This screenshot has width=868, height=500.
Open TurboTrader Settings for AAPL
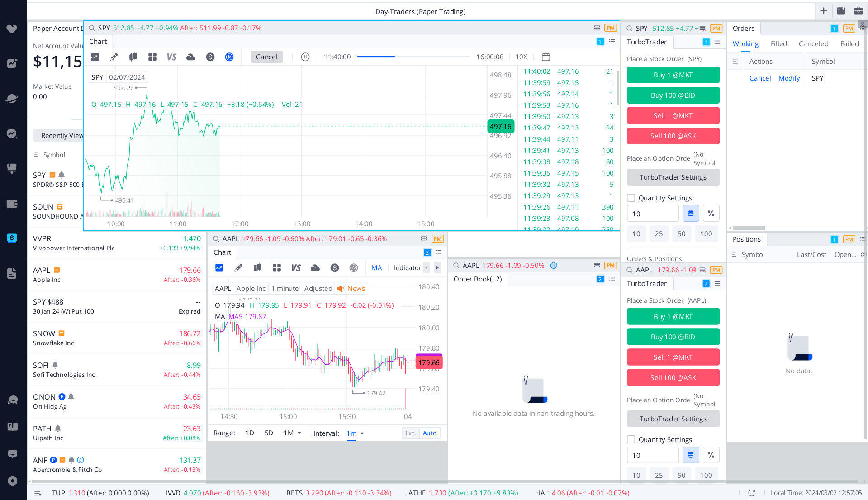click(x=673, y=419)
